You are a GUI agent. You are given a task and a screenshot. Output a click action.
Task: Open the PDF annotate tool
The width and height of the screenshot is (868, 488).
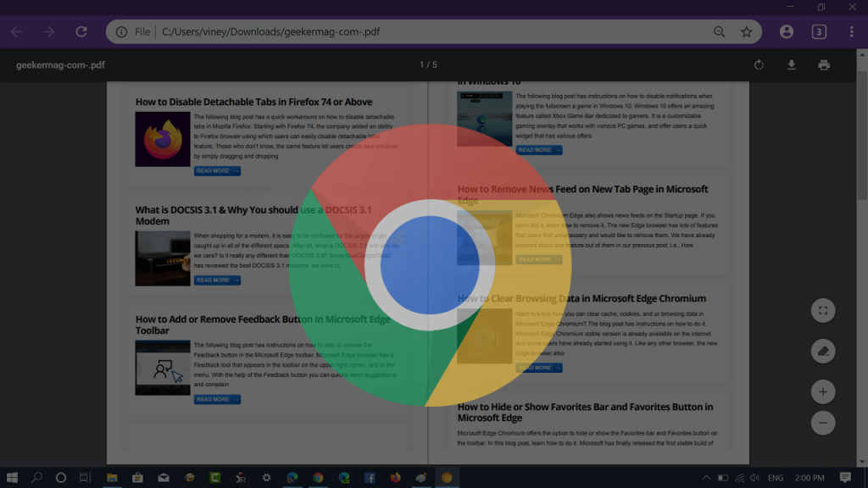pos(823,352)
